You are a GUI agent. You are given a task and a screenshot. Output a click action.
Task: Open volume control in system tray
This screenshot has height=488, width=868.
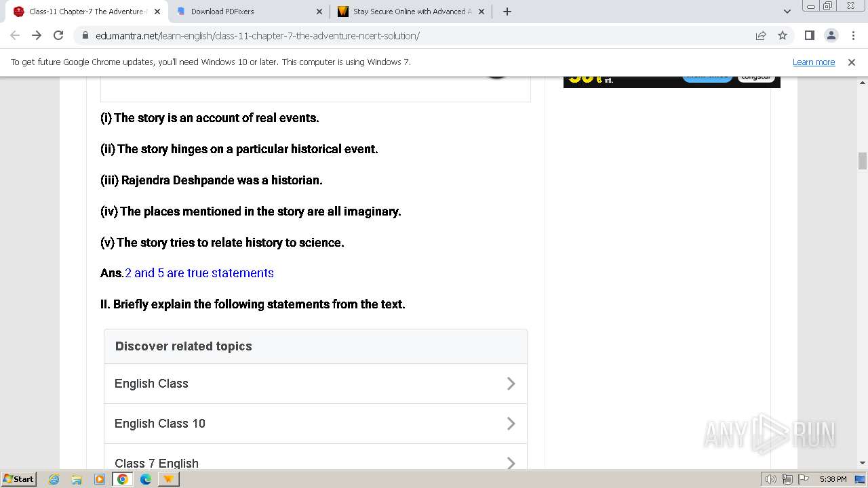(771, 479)
